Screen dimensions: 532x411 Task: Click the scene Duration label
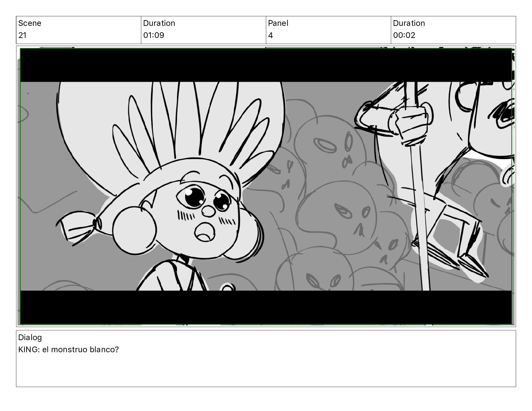(159, 23)
